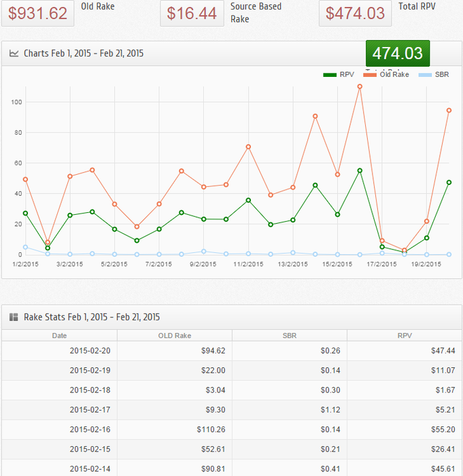Click the table layout icon beside Rake Stats

point(14,318)
